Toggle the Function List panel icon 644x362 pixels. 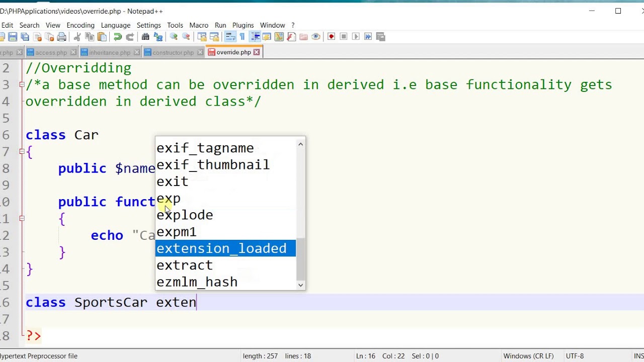click(291, 37)
